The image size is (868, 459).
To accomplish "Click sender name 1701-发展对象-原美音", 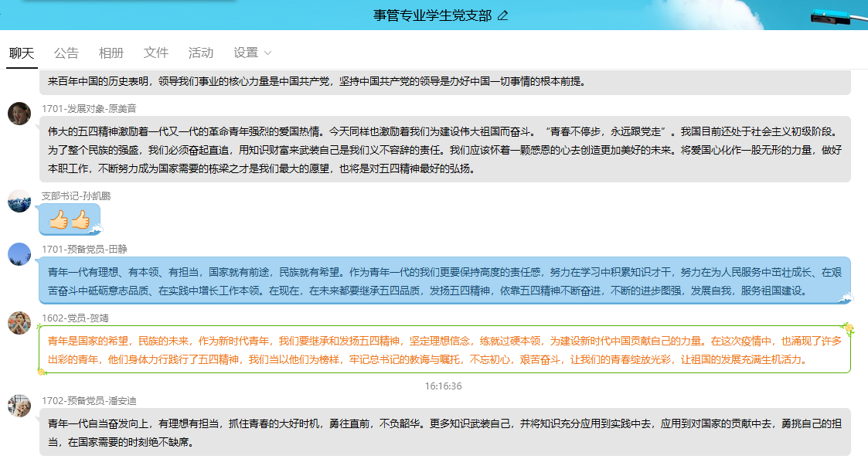I will pos(89,108).
